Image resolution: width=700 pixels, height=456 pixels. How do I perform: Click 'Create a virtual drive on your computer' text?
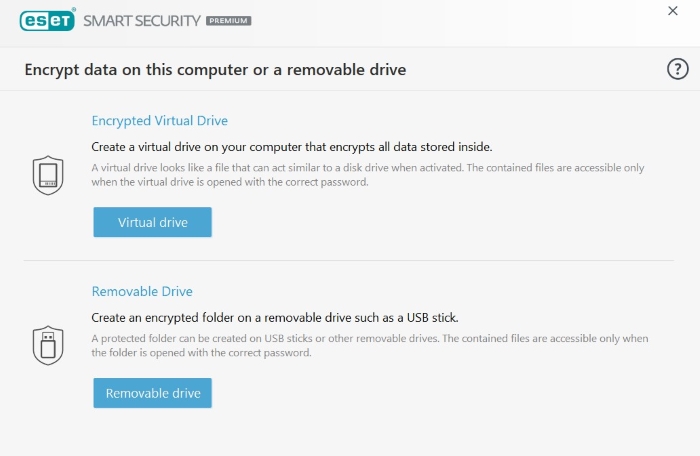click(292, 146)
